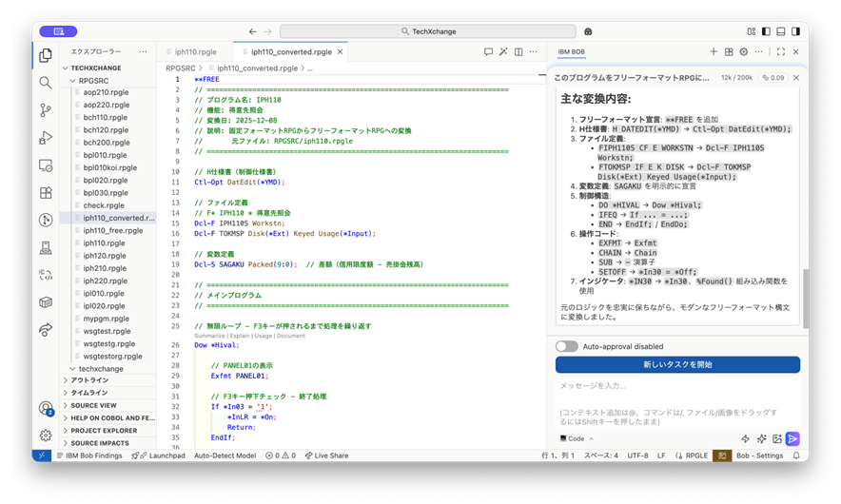Open the Accounts icon with badge
The width and height of the screenshot is (841, 504).
pos(46,409)
